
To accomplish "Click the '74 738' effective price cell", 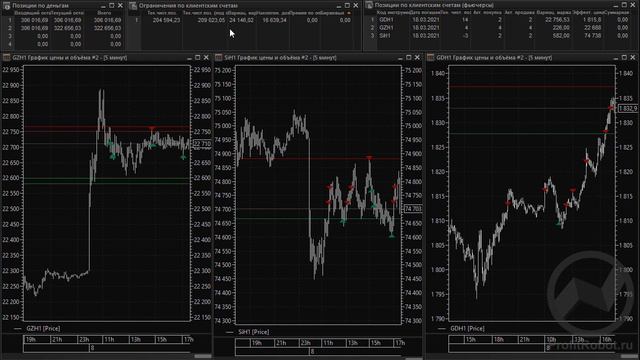I will tap(593, 36).
